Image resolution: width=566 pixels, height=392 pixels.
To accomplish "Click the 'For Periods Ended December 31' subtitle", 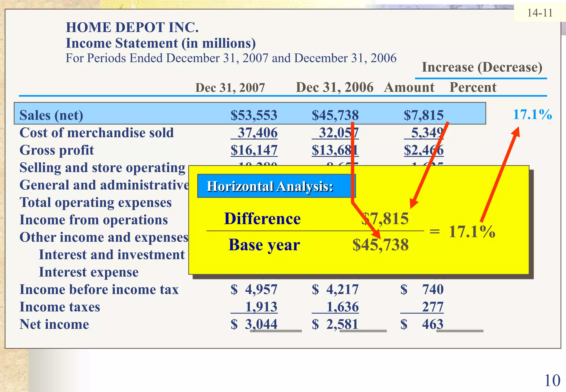I will tap(231, 58).
